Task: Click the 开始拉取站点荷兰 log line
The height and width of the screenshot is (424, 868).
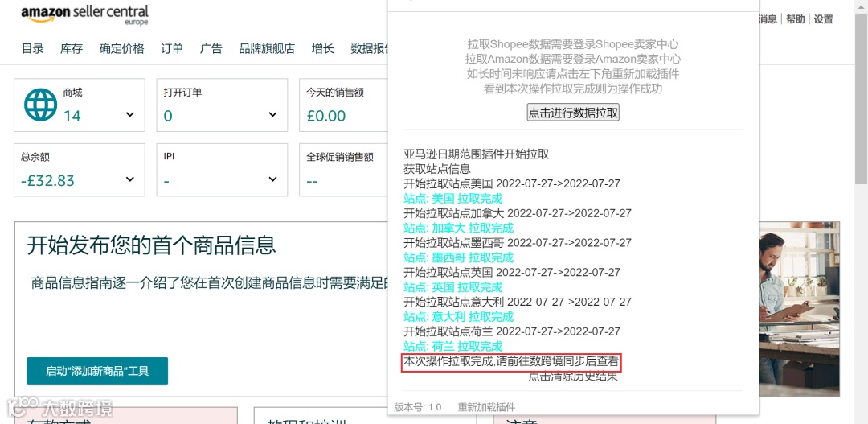Action: [512, 331]
